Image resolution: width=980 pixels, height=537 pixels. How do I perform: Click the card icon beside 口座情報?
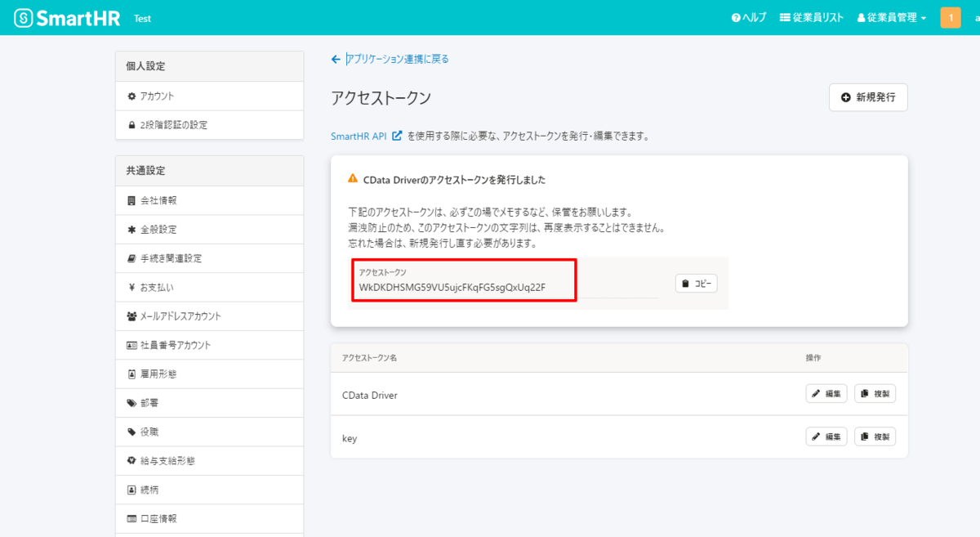(x=131, y=519)
